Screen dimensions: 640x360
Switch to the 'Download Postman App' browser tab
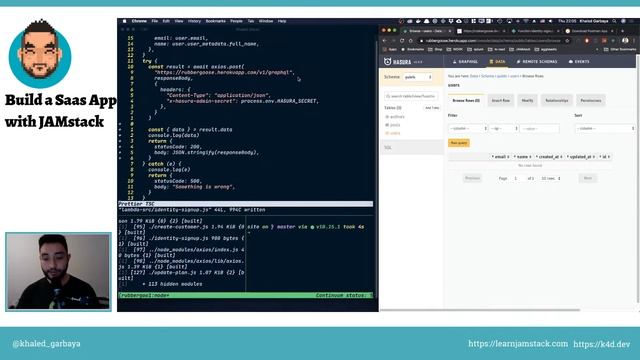point(589,31)
